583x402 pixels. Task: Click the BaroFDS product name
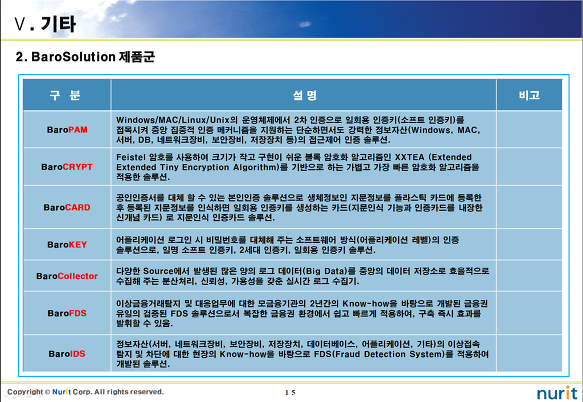pos(67,313)
